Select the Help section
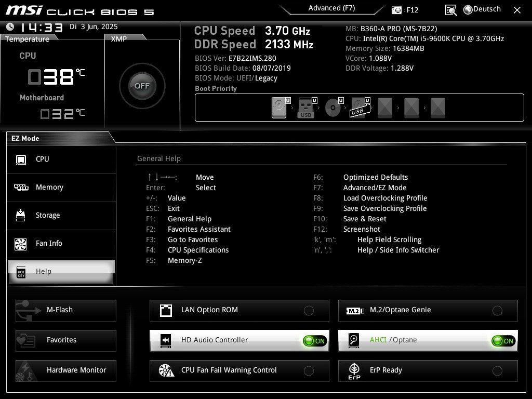This screenshot has height=399, width=532. coord(61,272)
